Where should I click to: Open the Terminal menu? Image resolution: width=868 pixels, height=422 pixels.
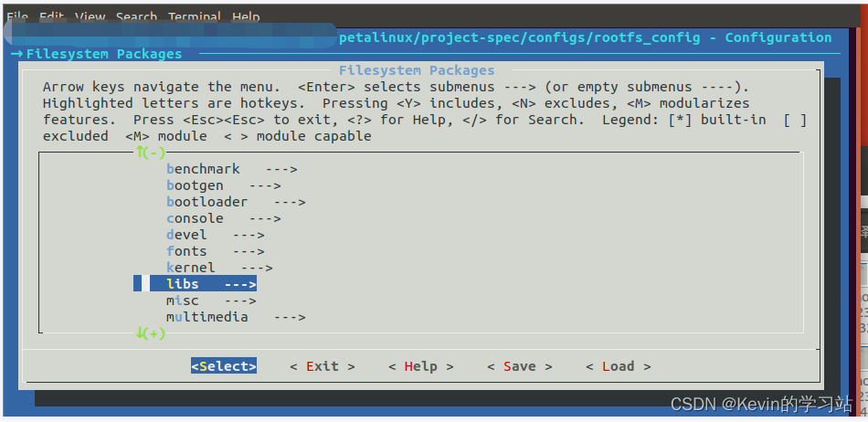click(195, 16)
